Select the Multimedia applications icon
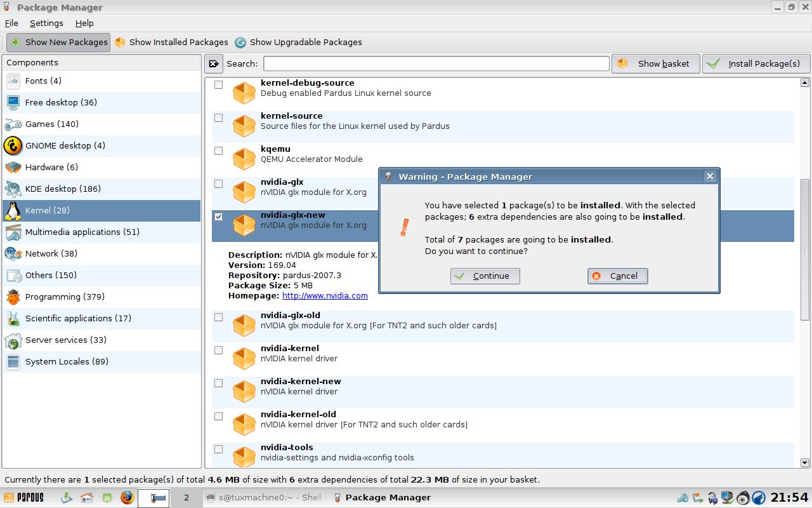 click(13, 232)
